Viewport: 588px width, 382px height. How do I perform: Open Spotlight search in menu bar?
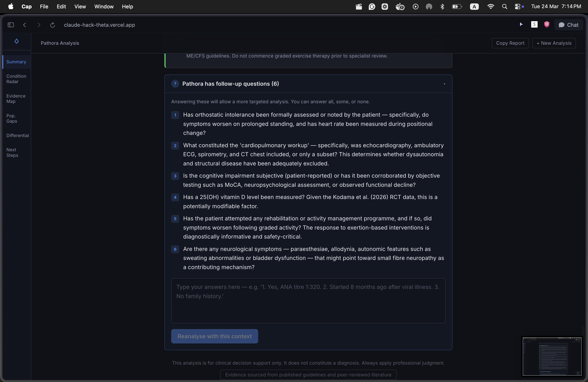coord(504,7)
